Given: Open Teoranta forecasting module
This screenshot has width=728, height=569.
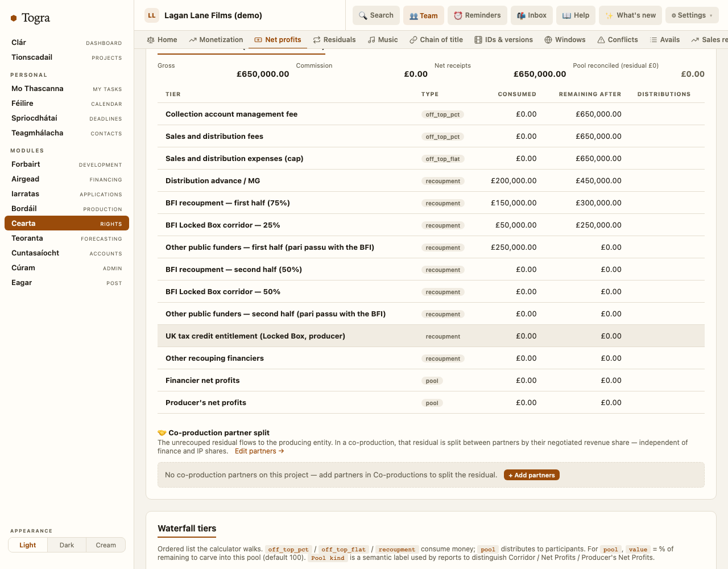Looking at the screenshot, I should tap(67, 238).
